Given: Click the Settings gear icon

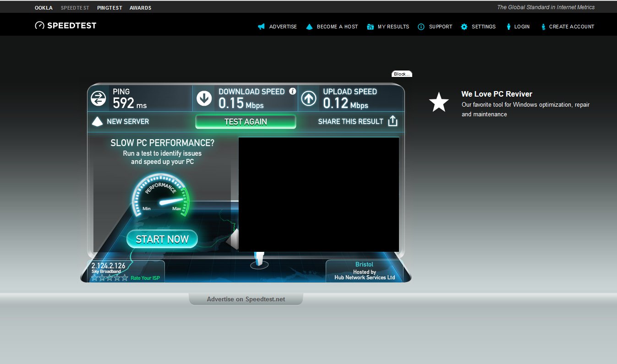Looking at the screenshot, I should (464, 27).
